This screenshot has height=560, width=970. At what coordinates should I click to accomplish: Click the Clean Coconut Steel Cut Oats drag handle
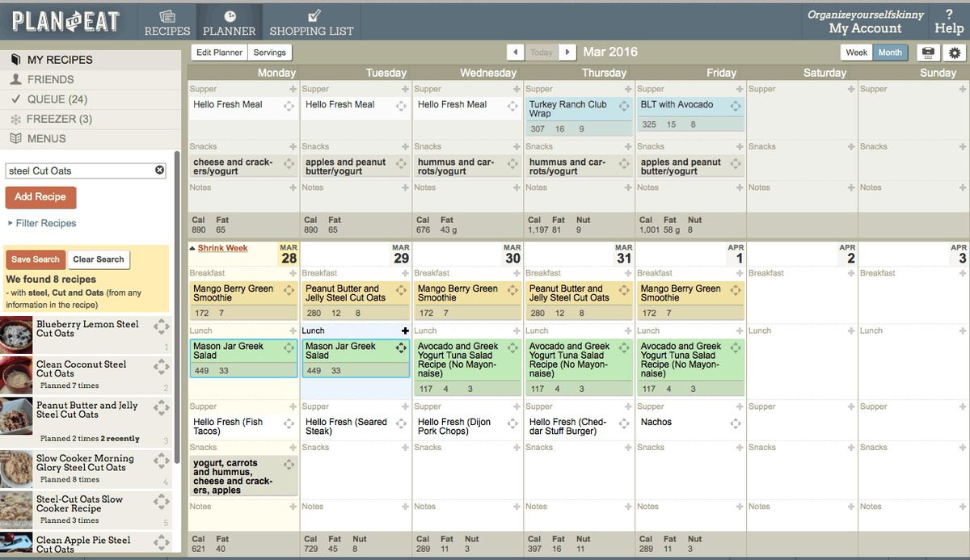(162, 367)
